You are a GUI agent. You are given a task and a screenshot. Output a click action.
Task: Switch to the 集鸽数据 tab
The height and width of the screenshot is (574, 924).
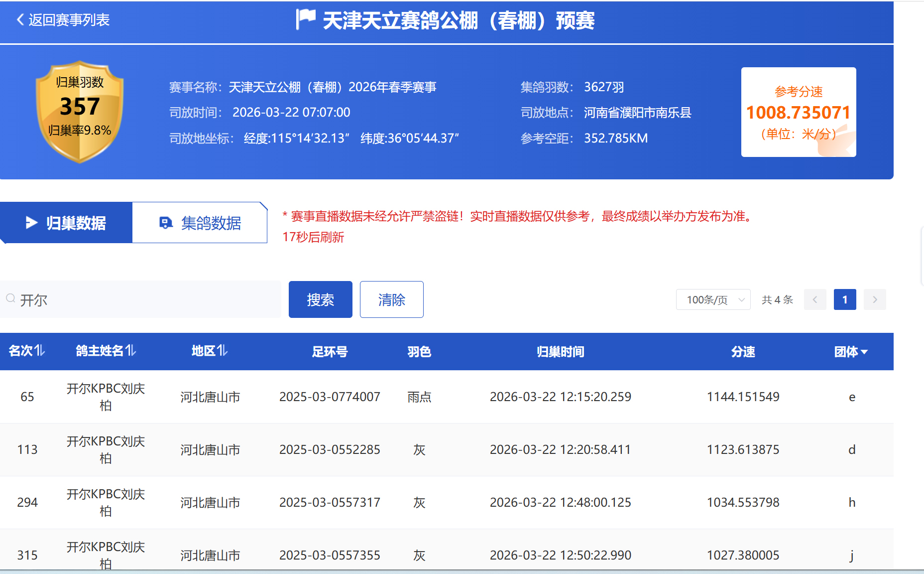(200, 223)
